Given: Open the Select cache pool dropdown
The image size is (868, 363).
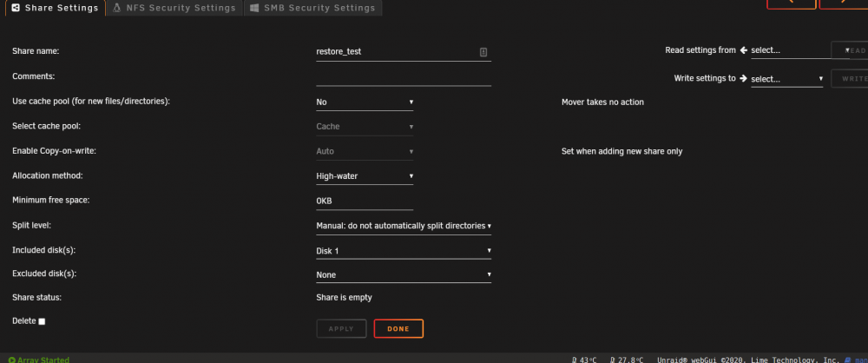Looking at the screenshot, I should (365, 127).
